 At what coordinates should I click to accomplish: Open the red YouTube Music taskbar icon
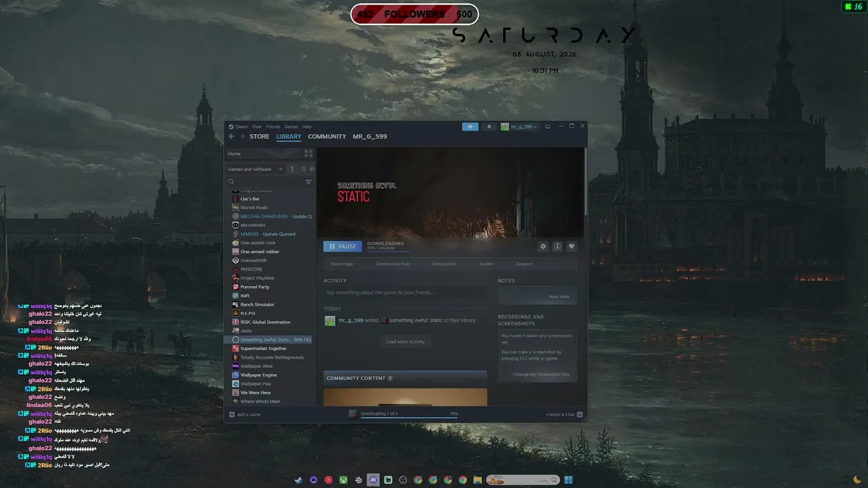point(328,480)
